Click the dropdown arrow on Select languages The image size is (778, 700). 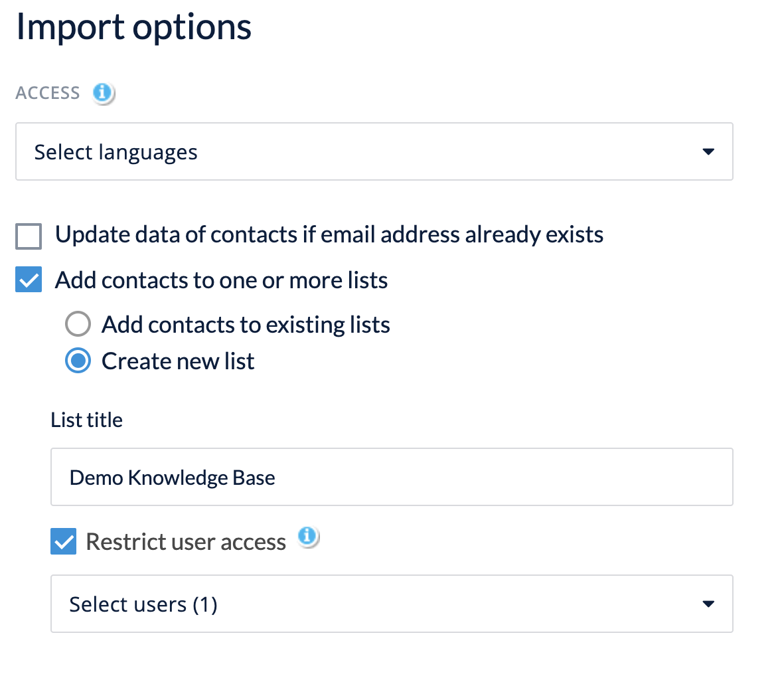pos(708,151)
